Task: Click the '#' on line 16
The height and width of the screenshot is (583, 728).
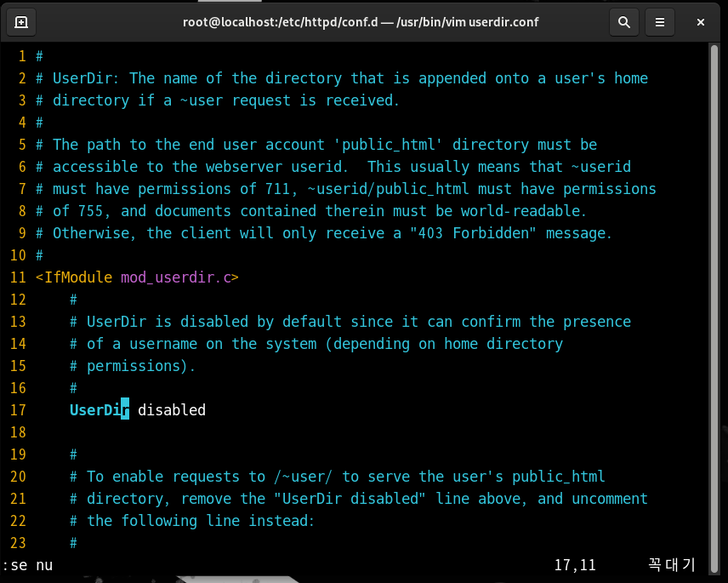Action: coord(73,388)
